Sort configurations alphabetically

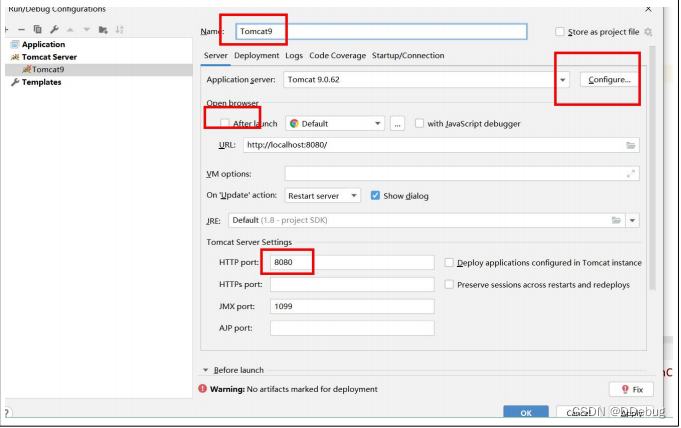coord(119,30)
